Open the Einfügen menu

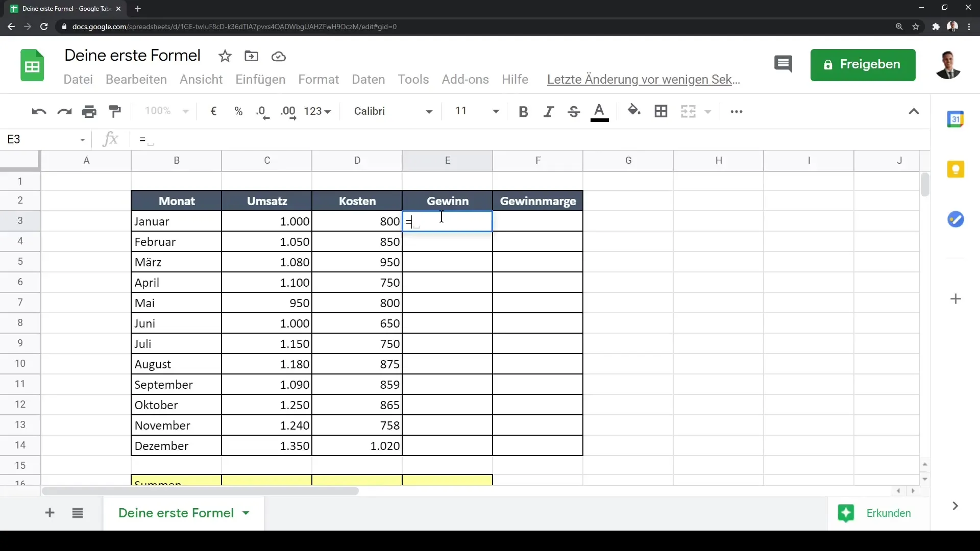(x=260, y=79)
